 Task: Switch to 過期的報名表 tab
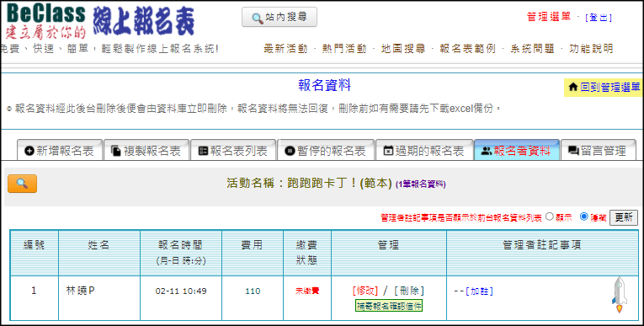tap(424, 151)
